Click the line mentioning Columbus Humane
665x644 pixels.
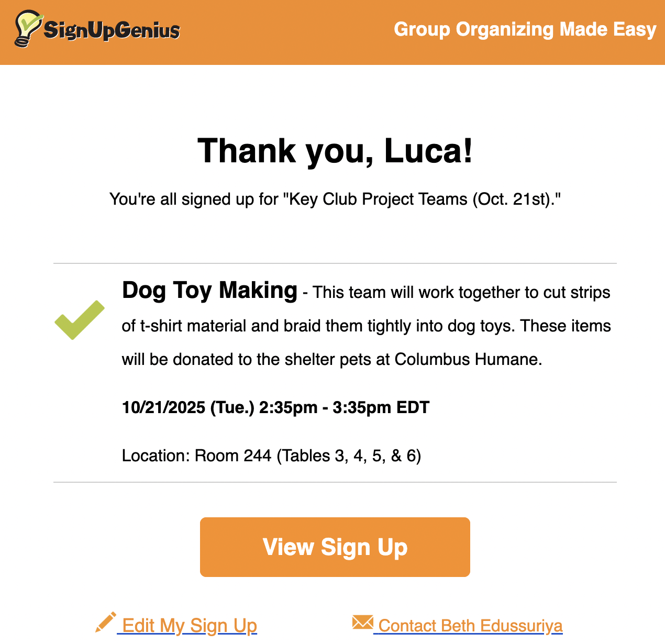pyautogui.click(x=332, y=359)
